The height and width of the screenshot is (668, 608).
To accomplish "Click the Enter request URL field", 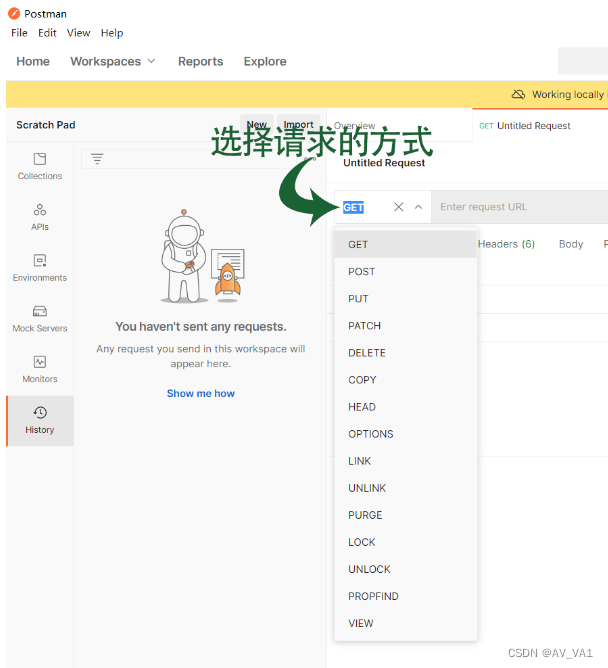I will coord(519,207).
